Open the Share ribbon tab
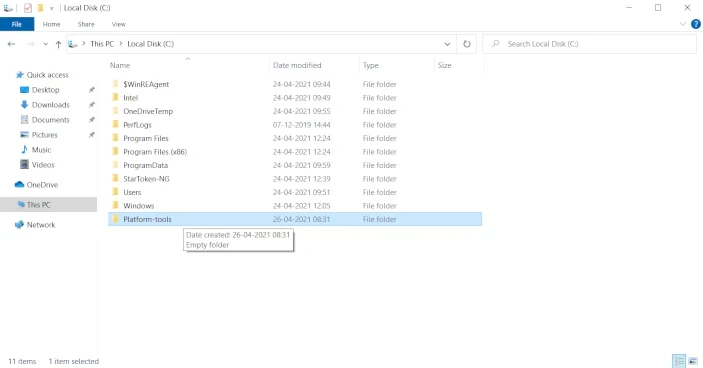Image resolution: width=703 pixels, height=368 pixels. point(86,24)
